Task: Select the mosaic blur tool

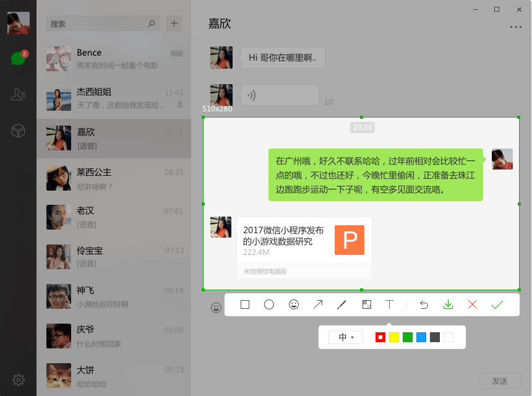Action: (367, 304)
